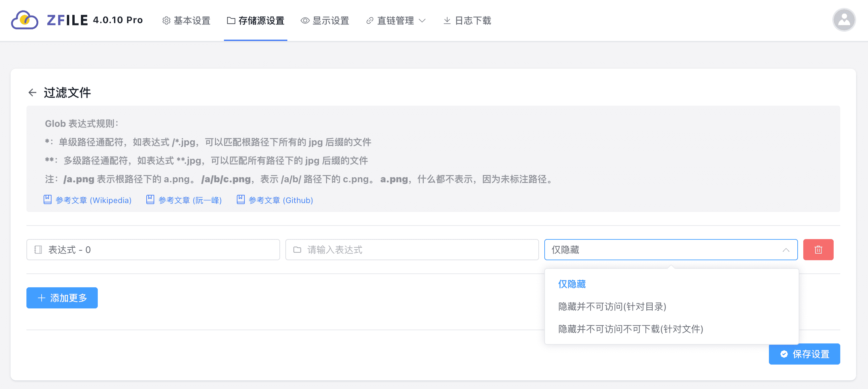Click the ZFILE cloud logo icon
The width and height of the screenshot is (868, 389).
click(x=24, y=20)
